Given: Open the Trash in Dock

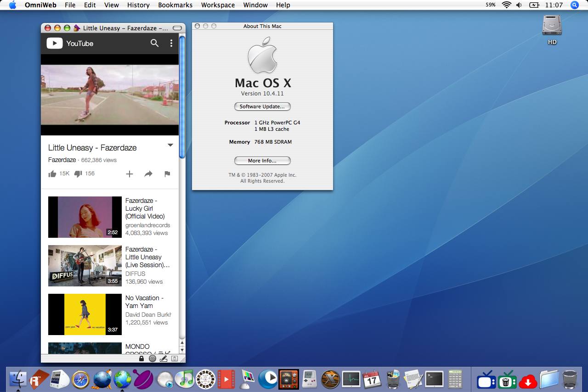Looking at the screenshot, I should [x=570, y=379].
